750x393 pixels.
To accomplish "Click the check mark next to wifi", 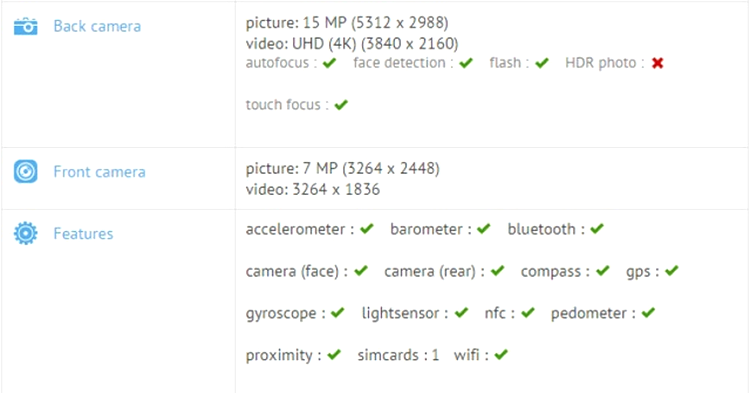I will (501, 355).
